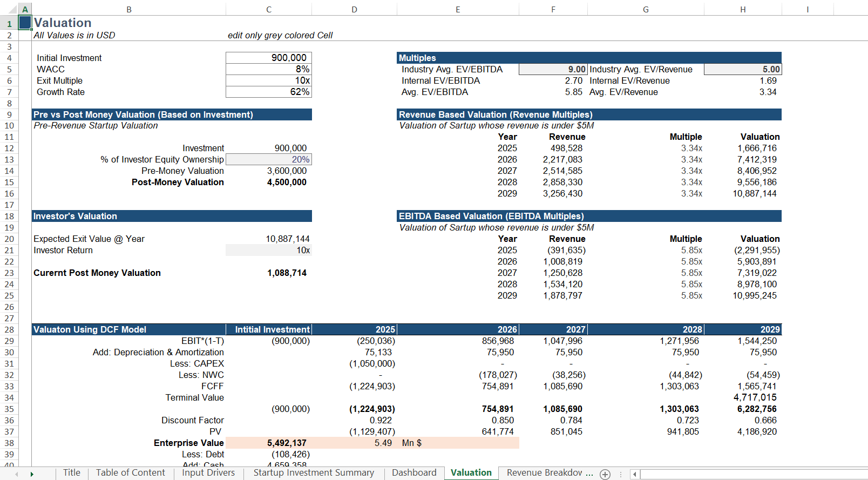Select the EBITDA valuation 10,995,245 cell

(743, 295)
